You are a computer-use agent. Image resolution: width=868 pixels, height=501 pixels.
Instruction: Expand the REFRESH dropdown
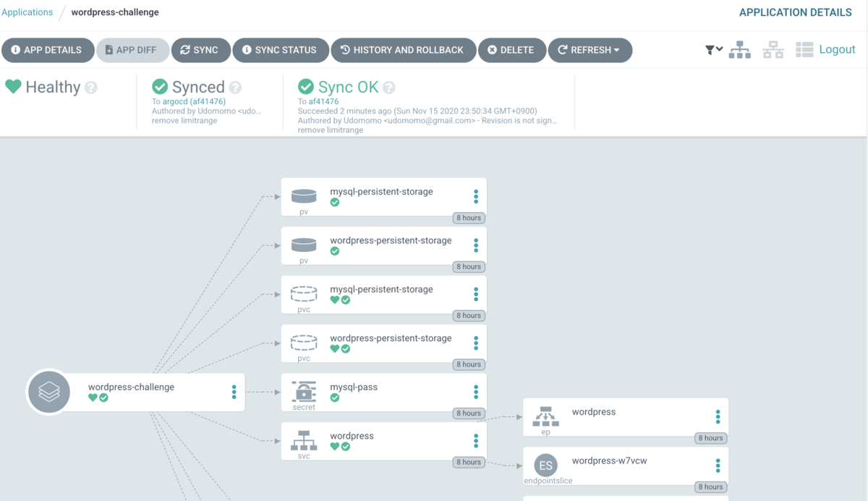click(590, 50)
